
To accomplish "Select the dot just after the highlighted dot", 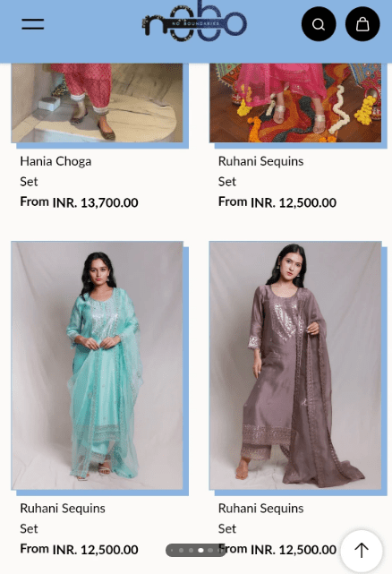I will (209, 550).
